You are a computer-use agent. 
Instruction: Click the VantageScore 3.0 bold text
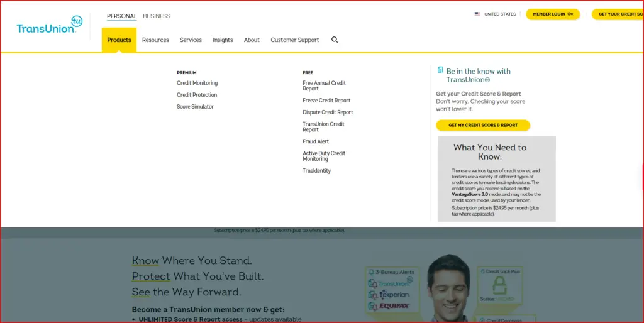pos(470,195)
